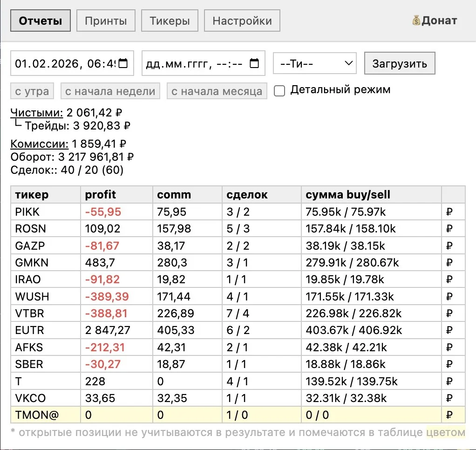Select the PIKK ticker cell

(x=46, y=211)
